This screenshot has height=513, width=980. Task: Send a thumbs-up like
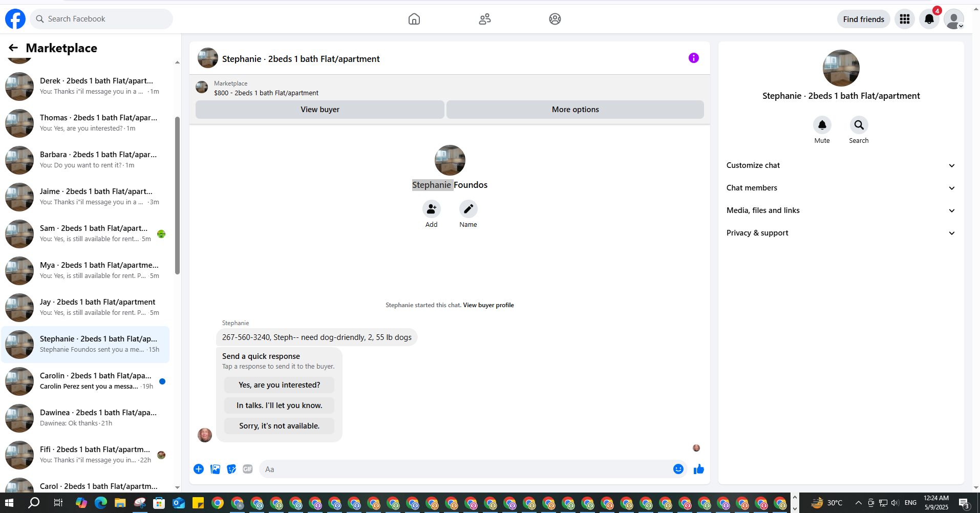(x=699, y=469)
